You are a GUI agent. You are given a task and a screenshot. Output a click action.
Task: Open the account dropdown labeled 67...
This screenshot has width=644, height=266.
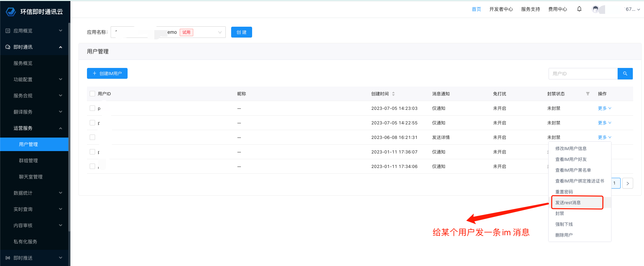point(632,9)
